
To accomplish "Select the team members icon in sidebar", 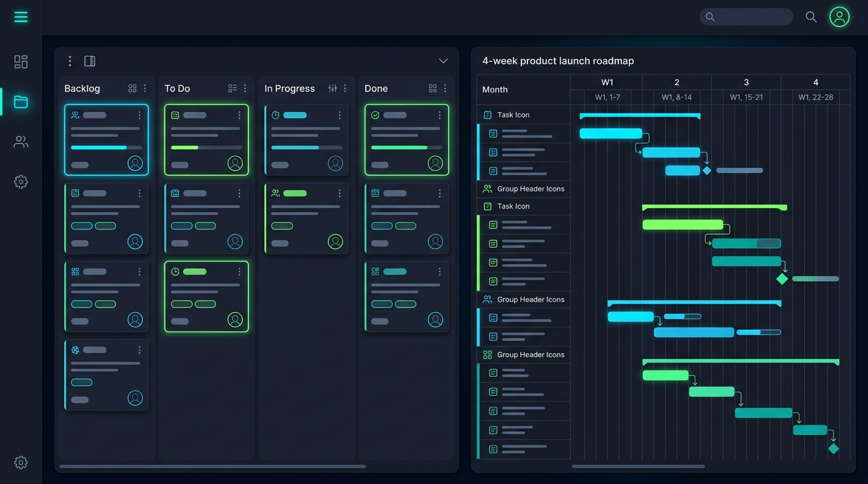I will point(21,142).
